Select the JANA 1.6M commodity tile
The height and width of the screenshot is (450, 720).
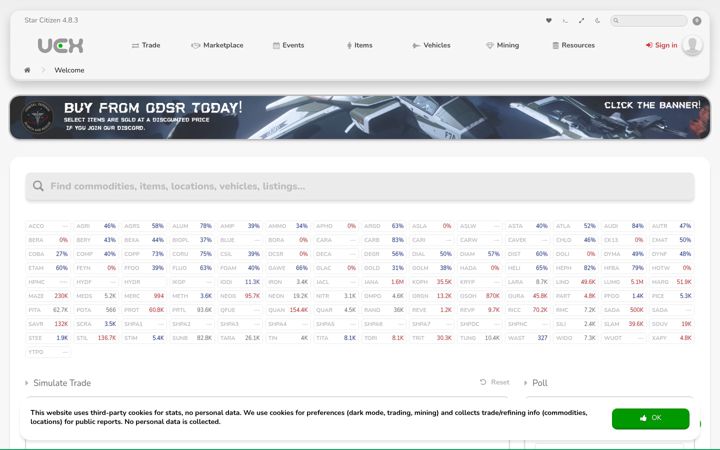pos(384,282)
